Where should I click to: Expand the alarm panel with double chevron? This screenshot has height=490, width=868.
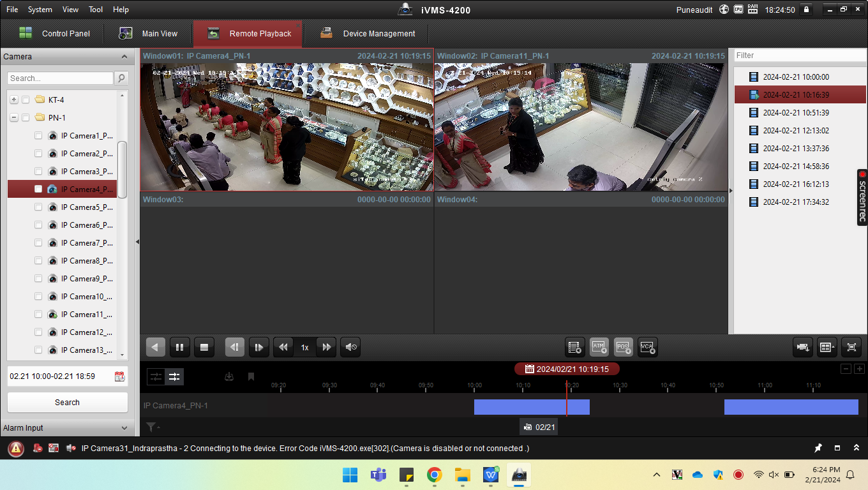point(857,448)
